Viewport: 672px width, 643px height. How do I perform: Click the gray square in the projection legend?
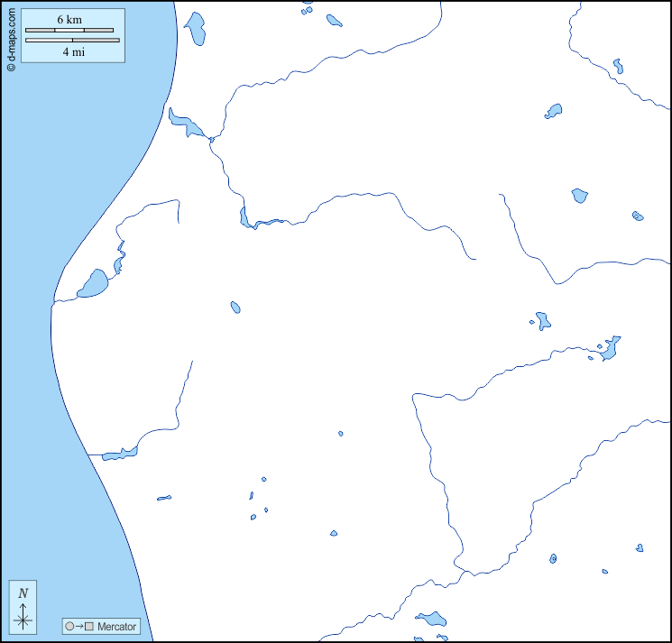click(x=89, y=626)
